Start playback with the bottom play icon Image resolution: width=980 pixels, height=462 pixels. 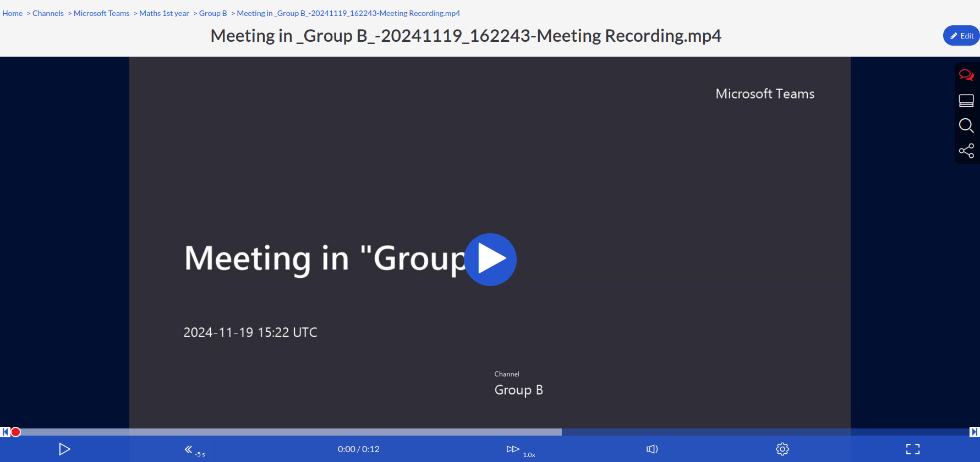pyautogui.click(x=64, y=449)
